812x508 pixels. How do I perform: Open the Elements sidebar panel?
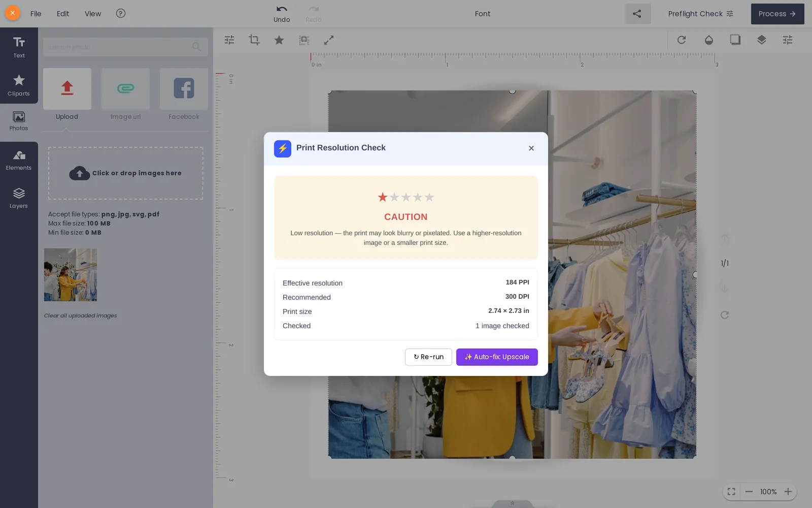19,161
